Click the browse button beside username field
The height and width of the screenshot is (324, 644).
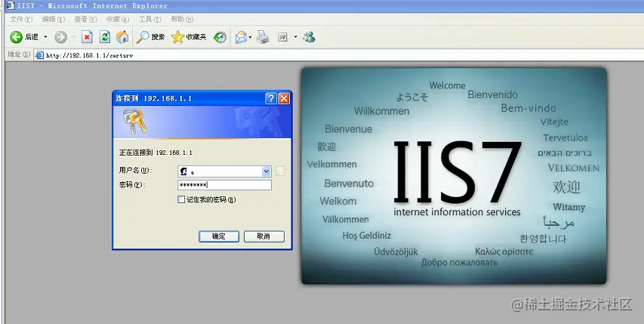point(280,171)
